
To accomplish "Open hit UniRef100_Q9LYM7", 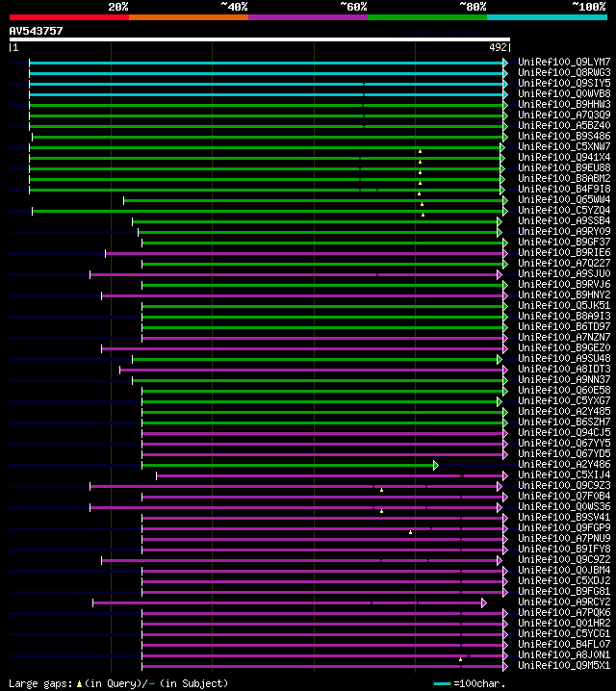I will (564, 63).
